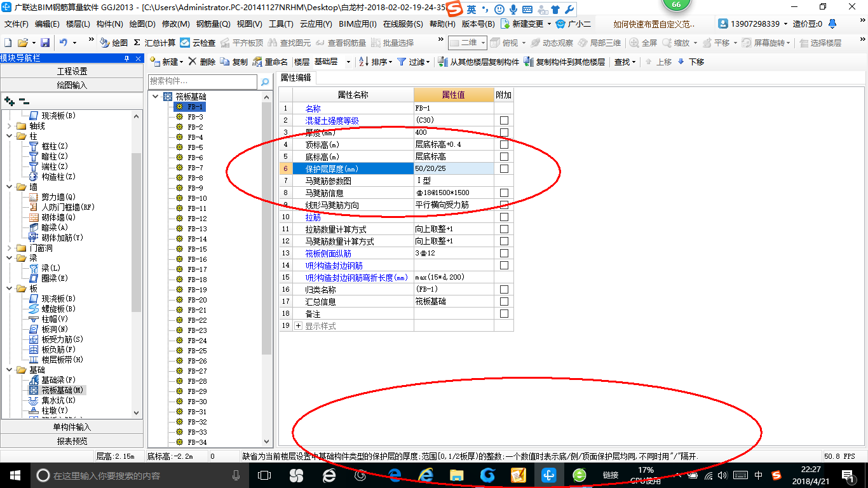Collapse the 筏板基础 tree node
Image resolution: width=868 pixels, height=488 pixels.
pyautogui.click(x=156, y=97)
